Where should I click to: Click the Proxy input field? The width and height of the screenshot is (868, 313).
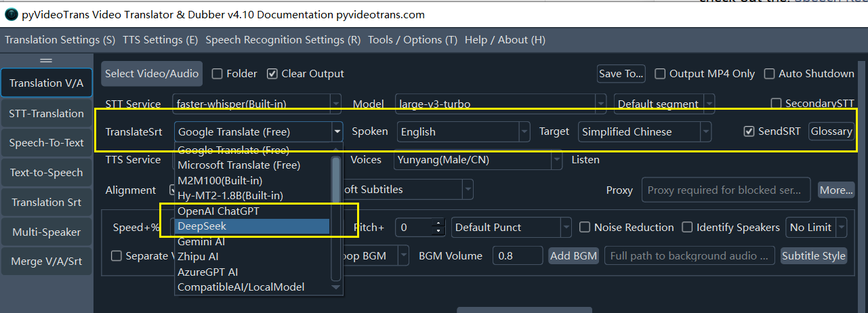pyautogui.click(x=726, y=190)
